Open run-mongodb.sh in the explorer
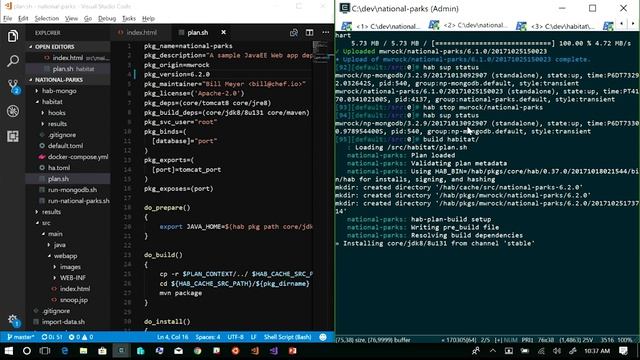 pyautogui.click(x=72, y=190)
